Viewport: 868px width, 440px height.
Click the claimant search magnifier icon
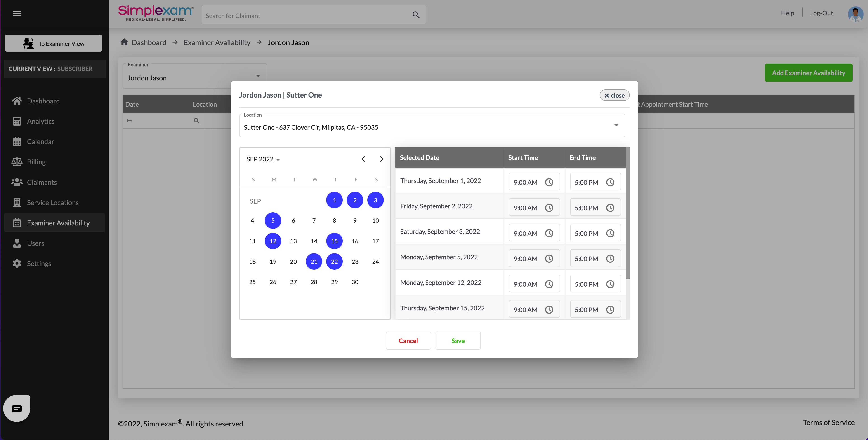[x=416, y=15]
